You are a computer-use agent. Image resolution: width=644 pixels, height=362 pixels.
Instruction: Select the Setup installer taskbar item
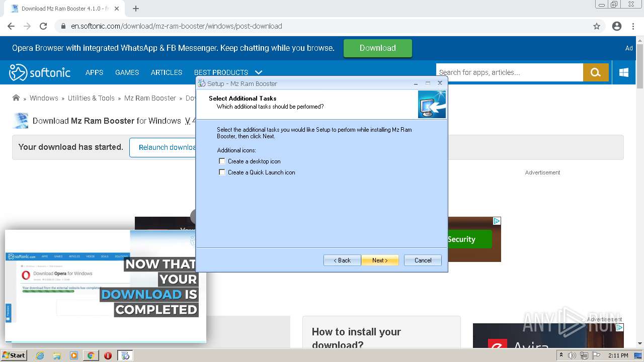pos(125,355)
